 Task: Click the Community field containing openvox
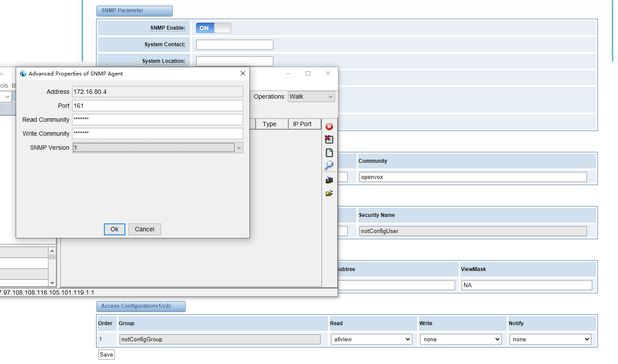tap(473, 177)
